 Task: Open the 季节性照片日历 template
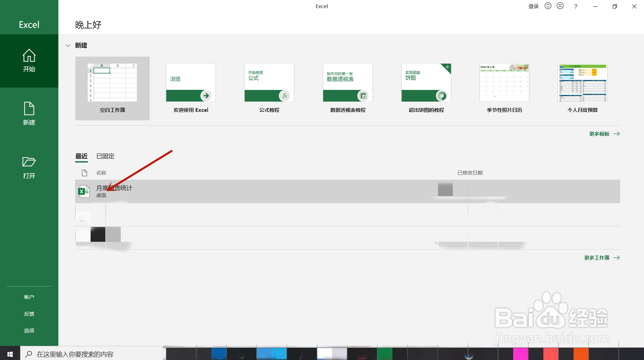pyautogui.click(x=504, y=88)
